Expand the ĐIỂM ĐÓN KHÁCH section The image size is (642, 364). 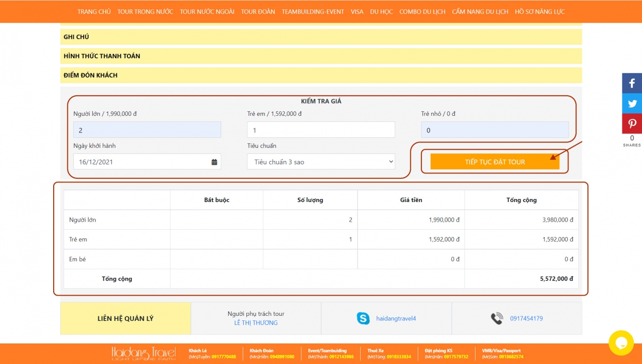tap(321, 75)
